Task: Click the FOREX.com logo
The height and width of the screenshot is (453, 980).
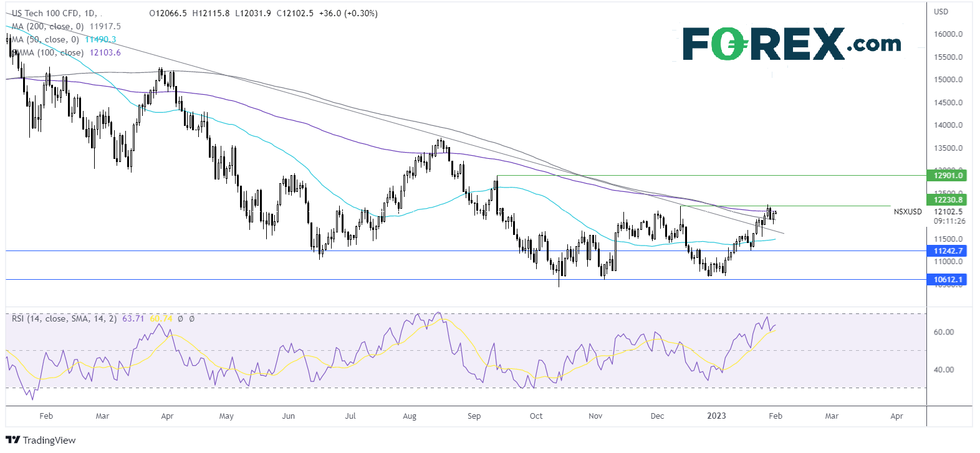Action: pos(792,44)
